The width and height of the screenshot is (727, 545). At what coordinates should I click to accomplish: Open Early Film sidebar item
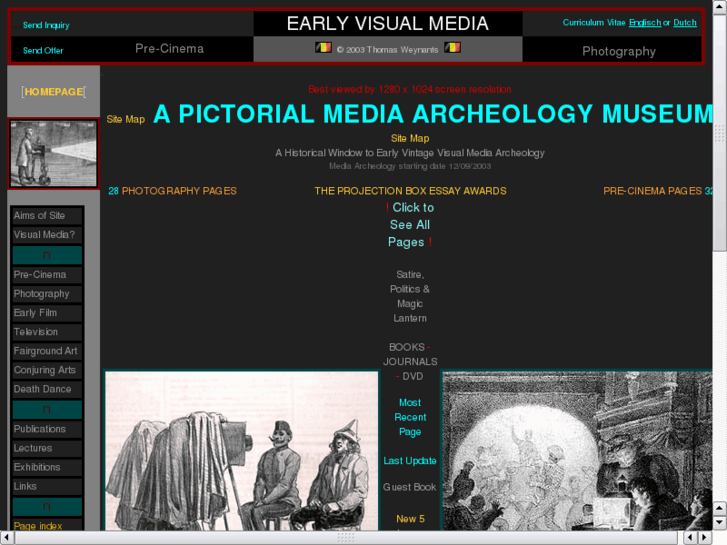point(47,313)
